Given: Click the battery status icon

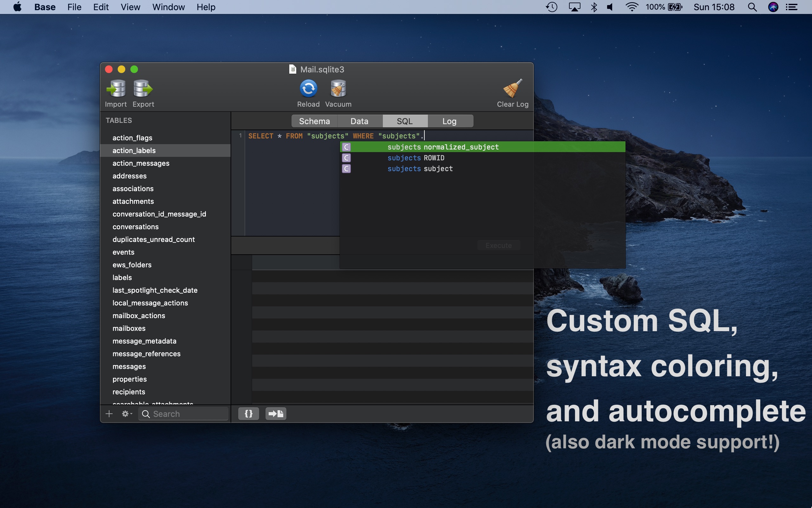Looking at the screenshot, I should 675,7.
